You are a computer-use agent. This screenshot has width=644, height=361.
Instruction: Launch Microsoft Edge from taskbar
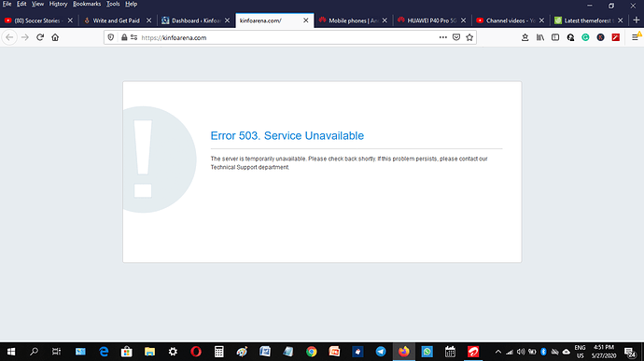click(x=104, y=352)
